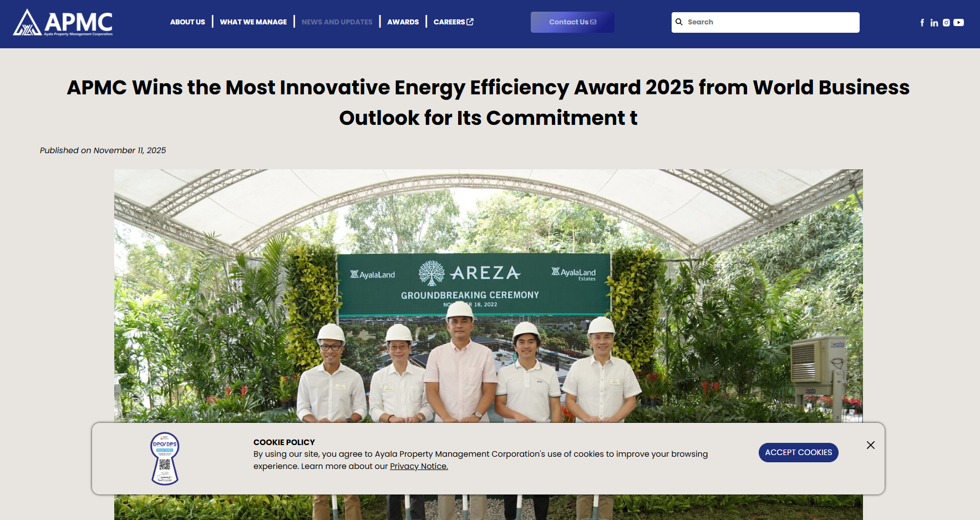The image size is (980, 520).
Task: Open the Careers page
Action: pos(449,22)
